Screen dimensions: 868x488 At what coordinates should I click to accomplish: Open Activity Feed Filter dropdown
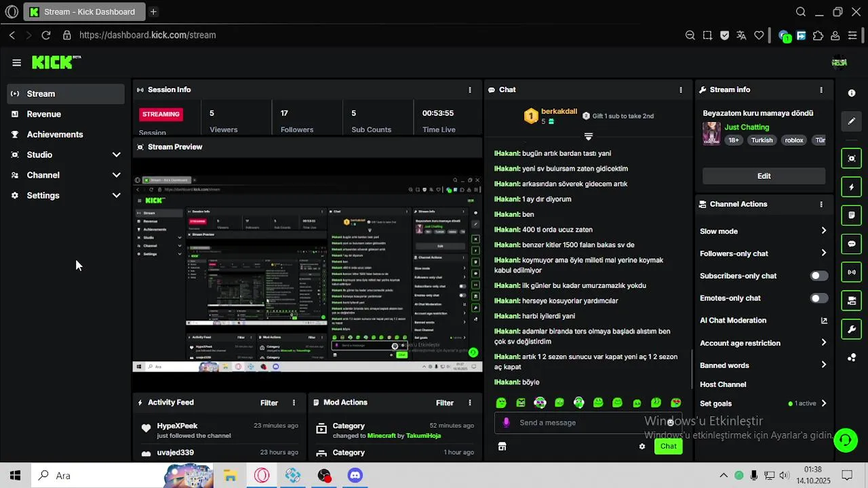tap(269, 403)
